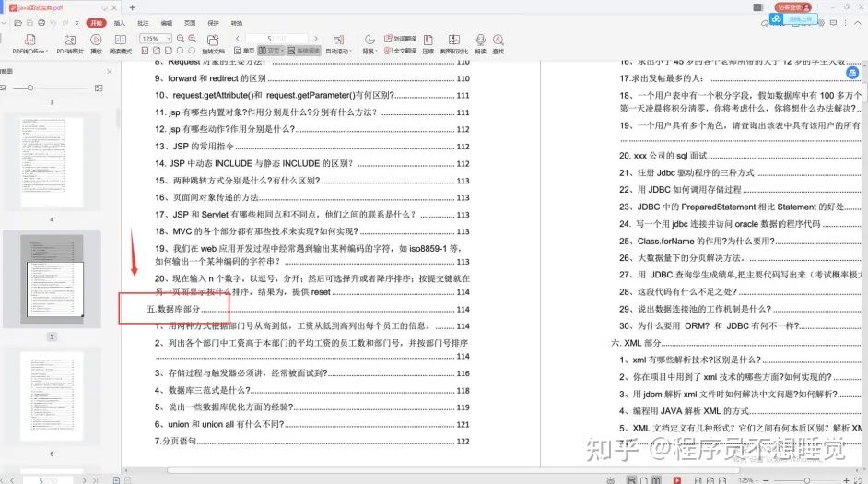Add a new tab with the plus button
This screenshot has width=868, height=484.
click(x=133, y=7)
